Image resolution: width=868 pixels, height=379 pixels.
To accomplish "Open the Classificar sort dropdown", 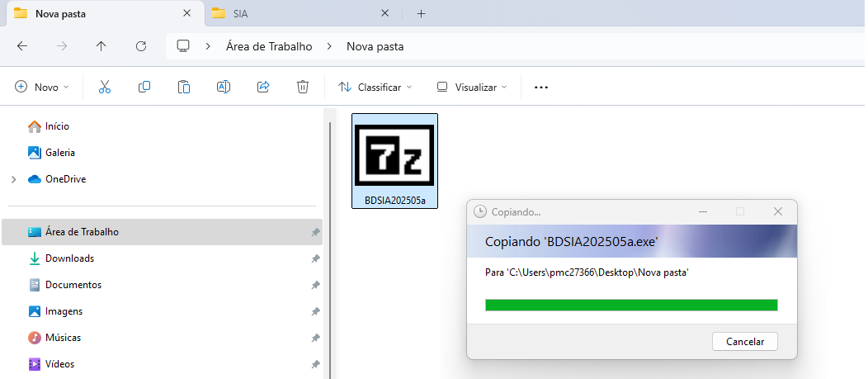I will coord(375,87).
